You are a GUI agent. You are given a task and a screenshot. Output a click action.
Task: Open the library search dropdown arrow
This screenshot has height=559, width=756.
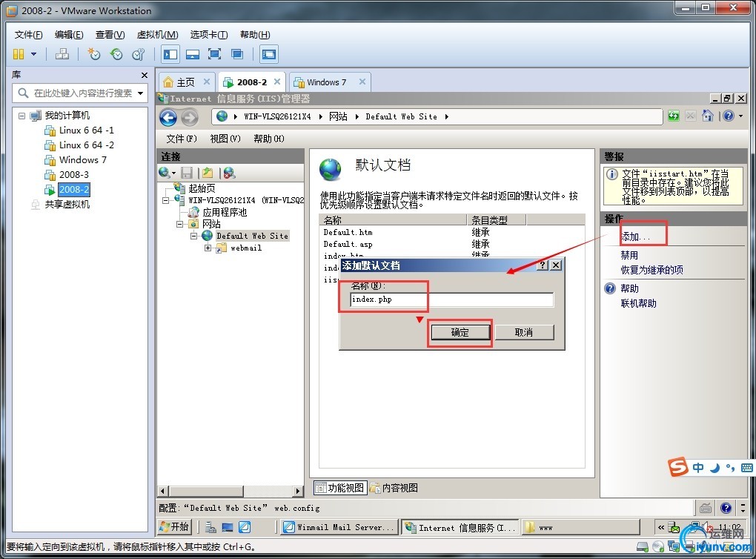pos(140,93)
